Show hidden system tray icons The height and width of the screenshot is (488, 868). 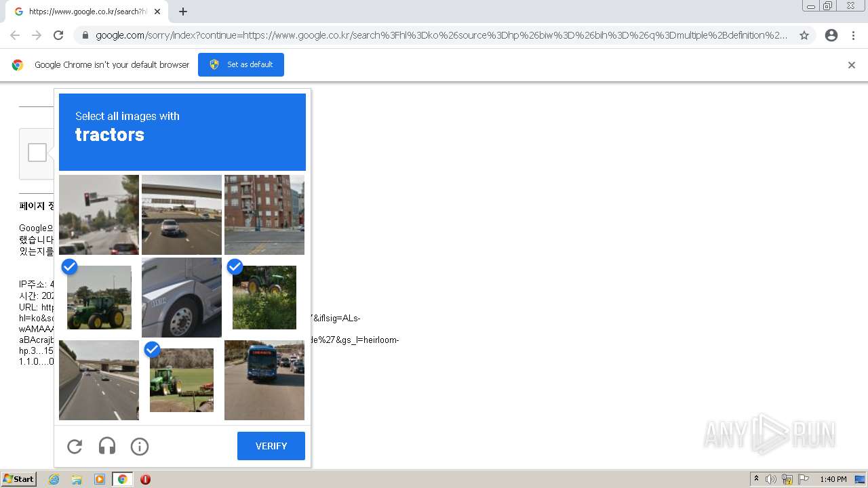tap(756, 479)
